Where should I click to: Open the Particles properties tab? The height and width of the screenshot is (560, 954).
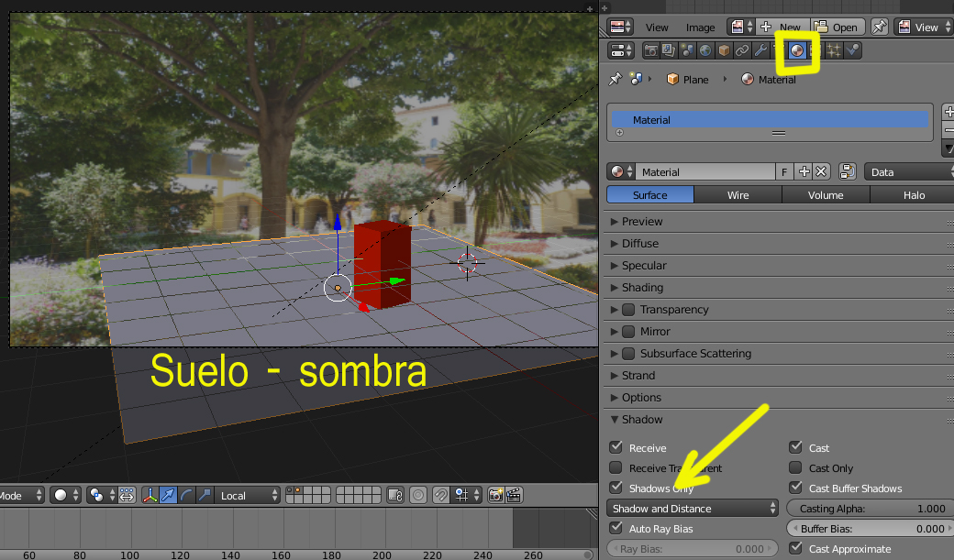coord(834,50)
